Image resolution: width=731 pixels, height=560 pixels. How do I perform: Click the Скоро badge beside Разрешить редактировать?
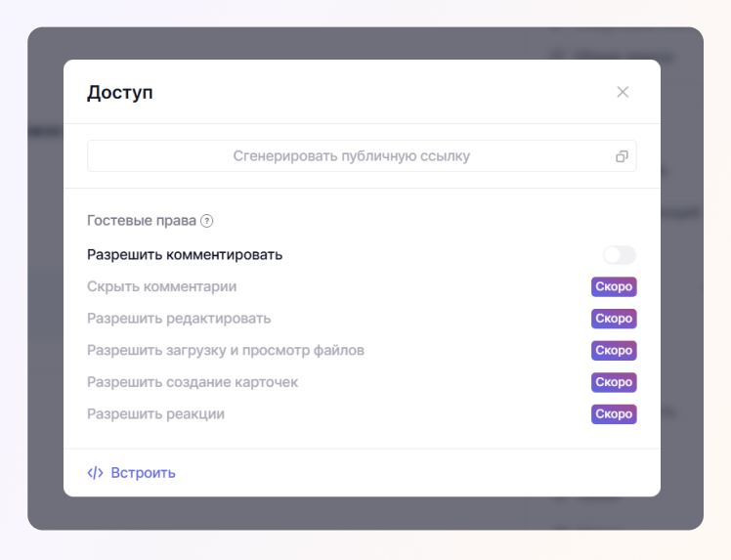(614, 319)
